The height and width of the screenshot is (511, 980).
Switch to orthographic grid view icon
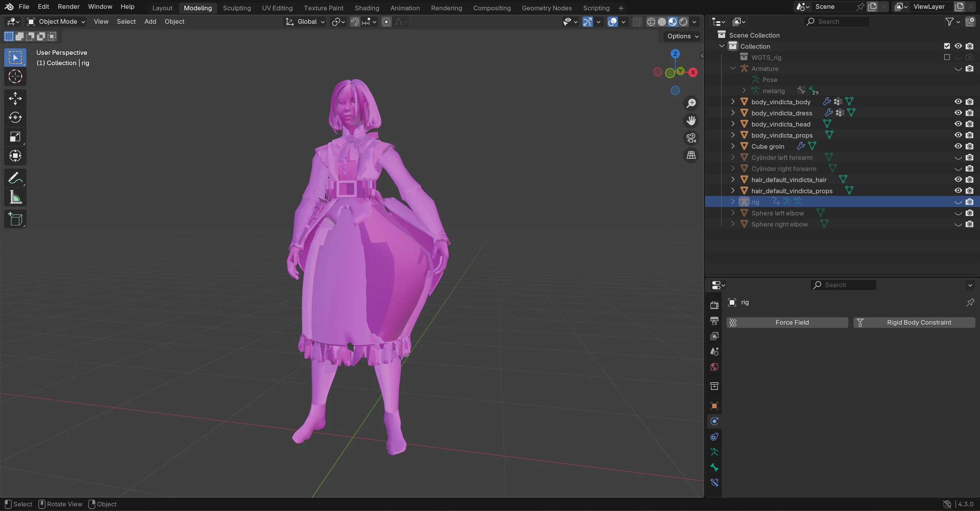pos(691,155)
